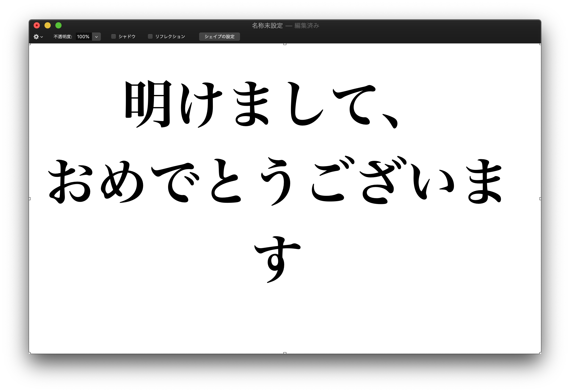The image size is (570, 392).
Task: Click the top-left corner resize handle
Action: click(x=30, y=44)
